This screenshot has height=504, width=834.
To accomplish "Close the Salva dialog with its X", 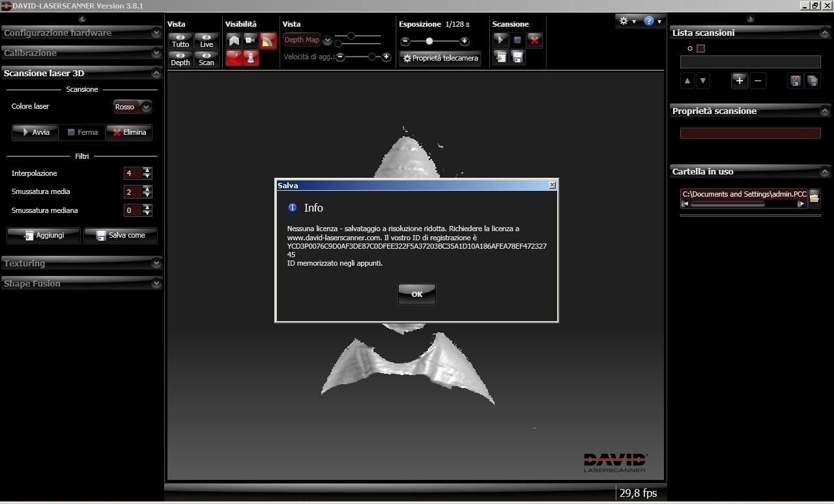I will point(553,185).
